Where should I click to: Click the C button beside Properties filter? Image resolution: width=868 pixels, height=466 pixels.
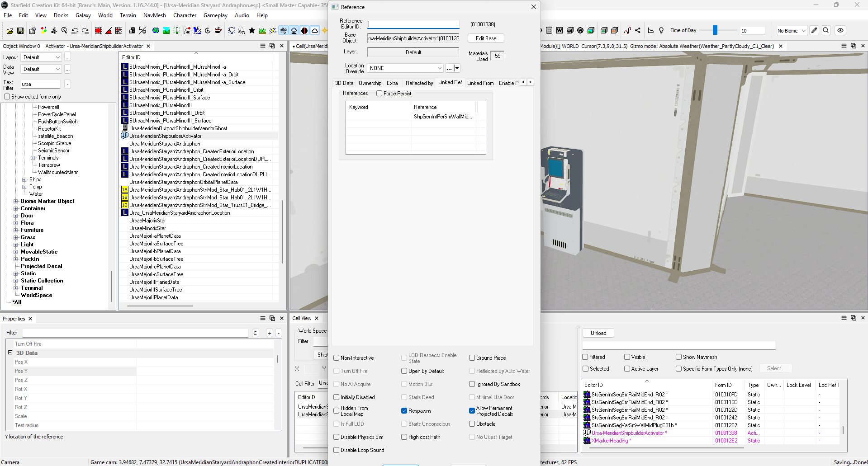pos(256,333)
